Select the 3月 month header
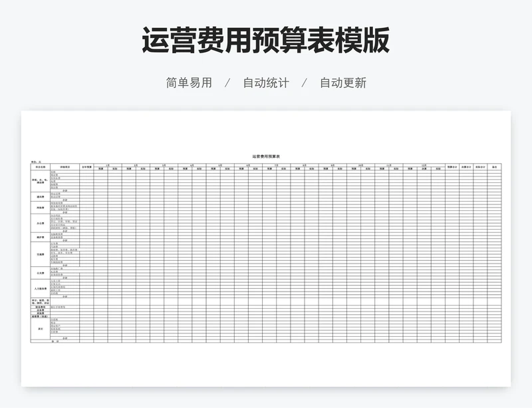 tap(164, 165)
